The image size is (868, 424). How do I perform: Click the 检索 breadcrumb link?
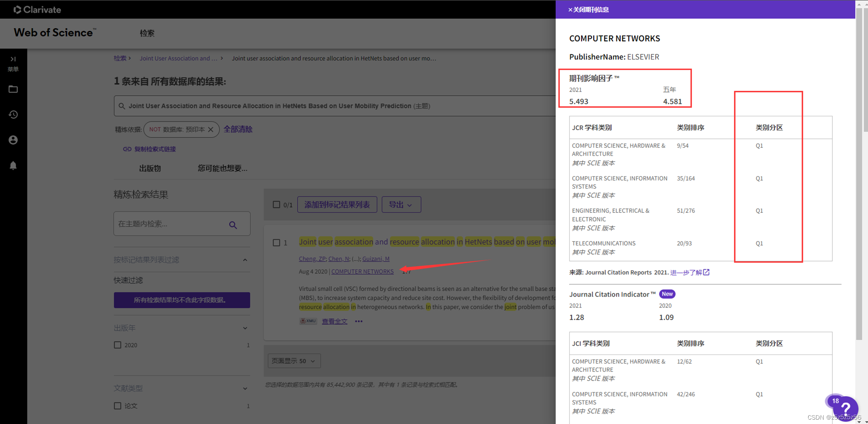[x=120, y=58]
